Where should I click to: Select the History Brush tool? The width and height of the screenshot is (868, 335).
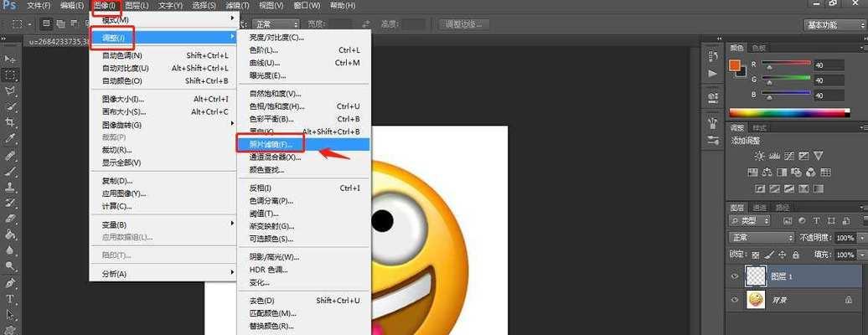(x=10, y=203)
